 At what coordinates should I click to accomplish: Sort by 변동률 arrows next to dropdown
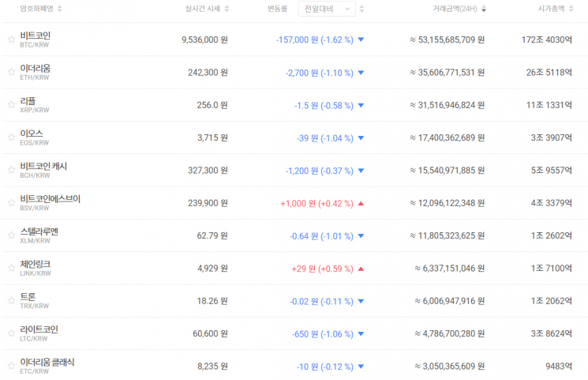(361, 9)
